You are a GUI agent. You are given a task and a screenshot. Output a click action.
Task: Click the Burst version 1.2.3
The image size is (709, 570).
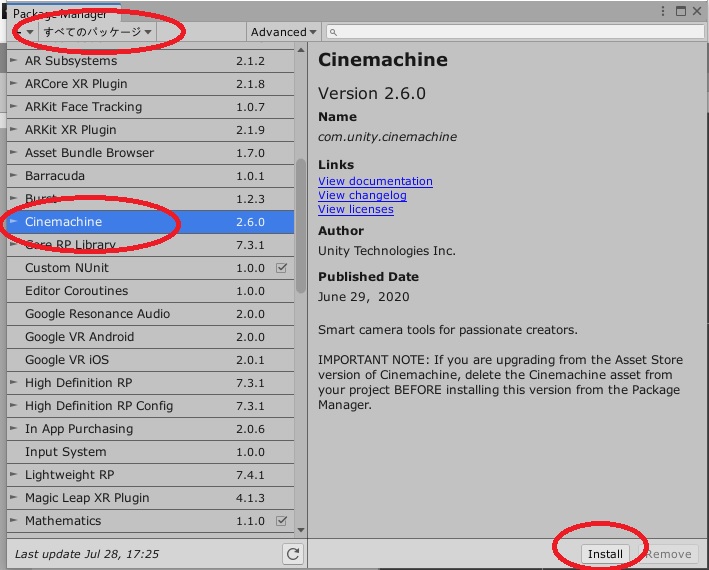pos(250,199)
